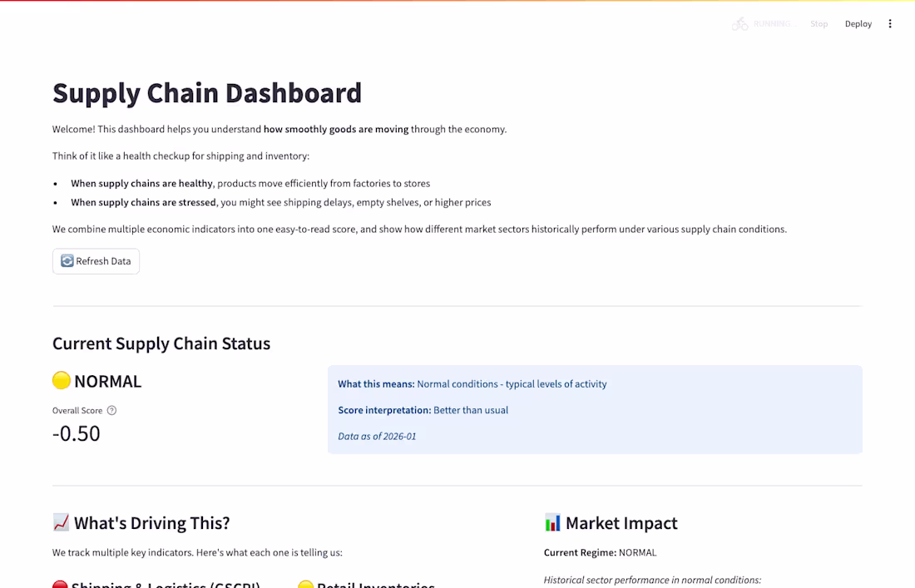Viewport: 915px width, 588px height.
Task: Click the Deploy option
Action: click(858, 23)
